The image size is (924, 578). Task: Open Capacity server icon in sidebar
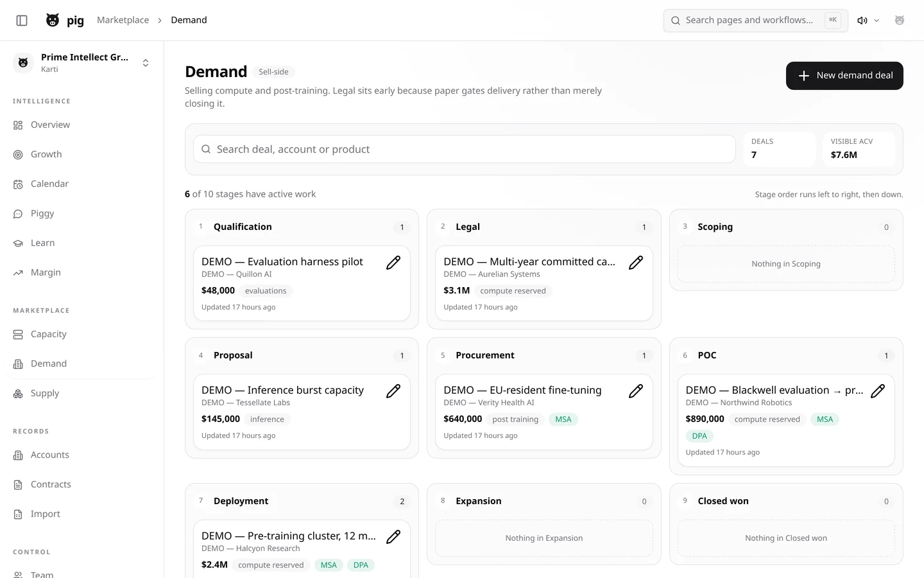[18, 335]
